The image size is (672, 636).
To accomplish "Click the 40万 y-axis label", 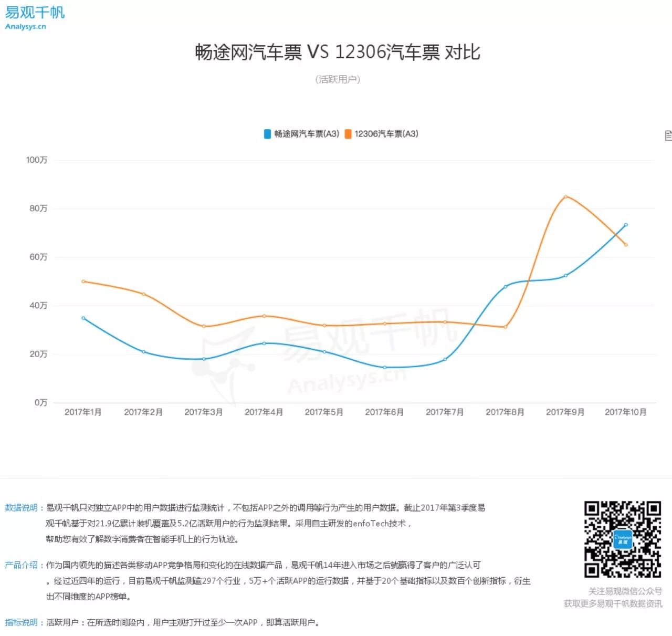I will (x=38, y=305).
